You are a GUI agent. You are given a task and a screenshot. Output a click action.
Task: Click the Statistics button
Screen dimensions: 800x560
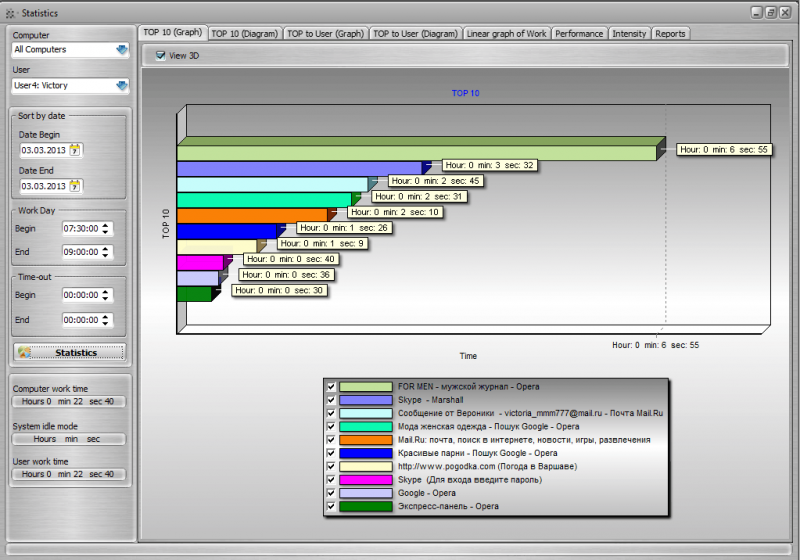pos(69,352)
